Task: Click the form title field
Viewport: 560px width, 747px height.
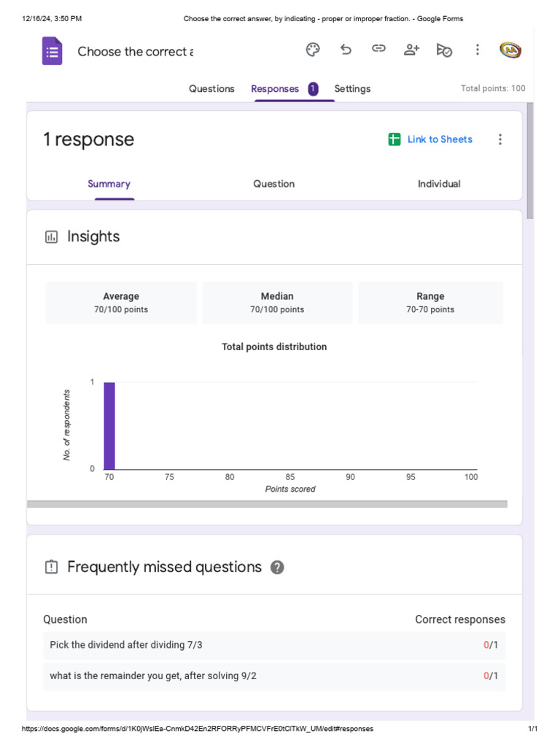Action: [x=135, y=52]
